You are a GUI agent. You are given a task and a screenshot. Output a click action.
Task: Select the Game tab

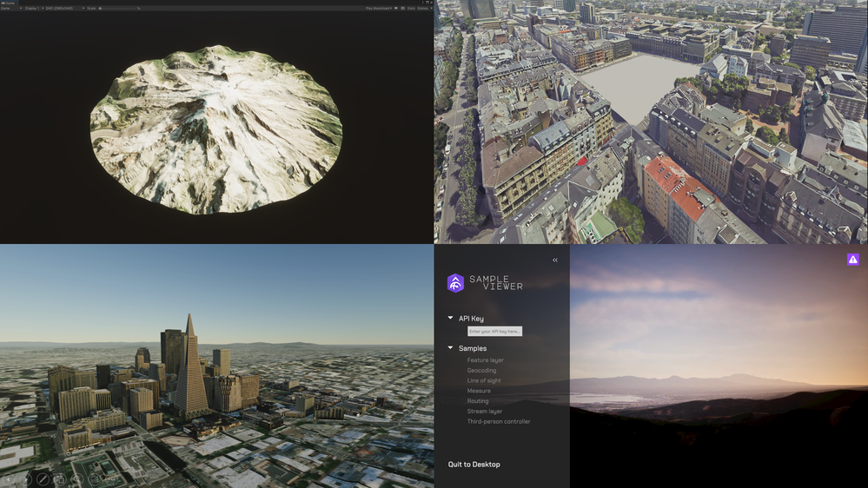[x=9, y=3]
